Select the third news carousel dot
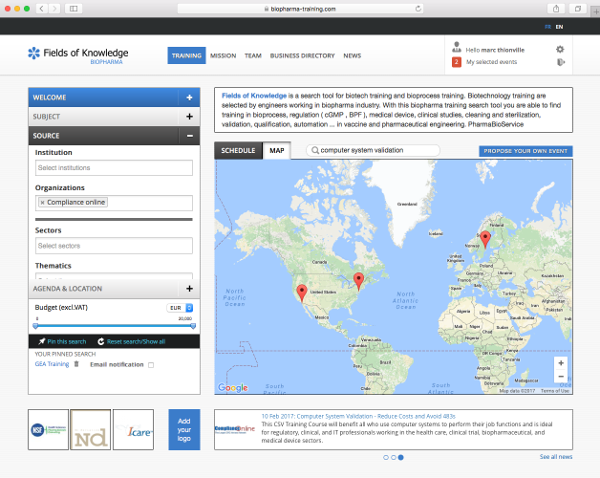600x478 pixels. [x=401, y=457]
